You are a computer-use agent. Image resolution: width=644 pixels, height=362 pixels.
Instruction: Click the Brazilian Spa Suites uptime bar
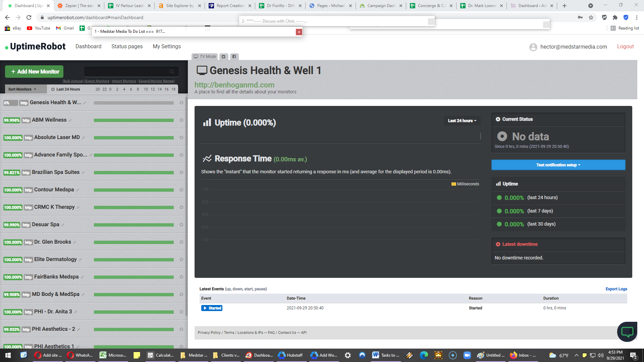(134, 173)
